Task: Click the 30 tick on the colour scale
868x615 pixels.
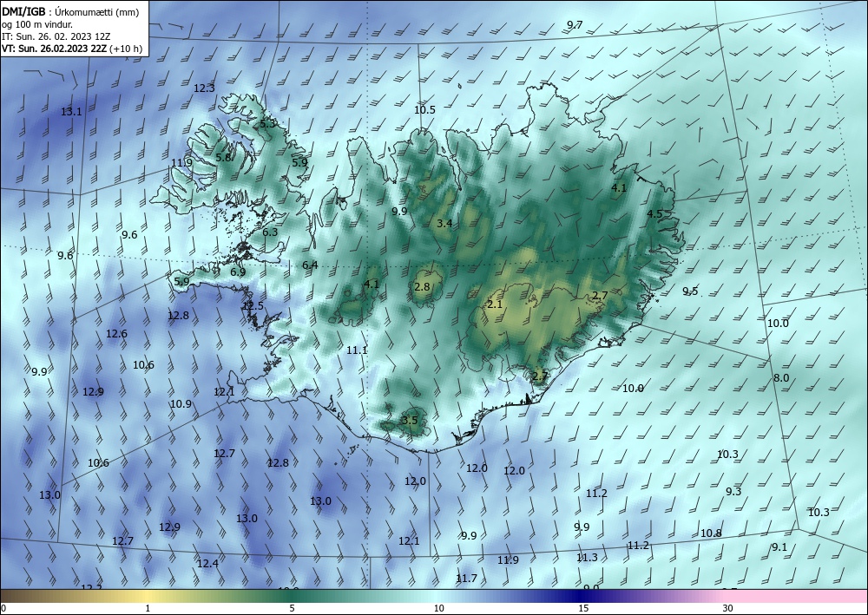Action: (728, 608)
